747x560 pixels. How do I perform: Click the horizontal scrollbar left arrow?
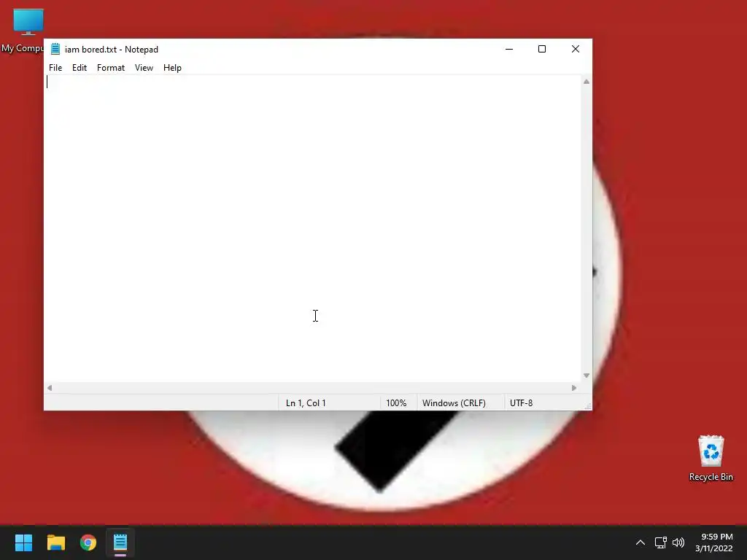click(50, 388)
